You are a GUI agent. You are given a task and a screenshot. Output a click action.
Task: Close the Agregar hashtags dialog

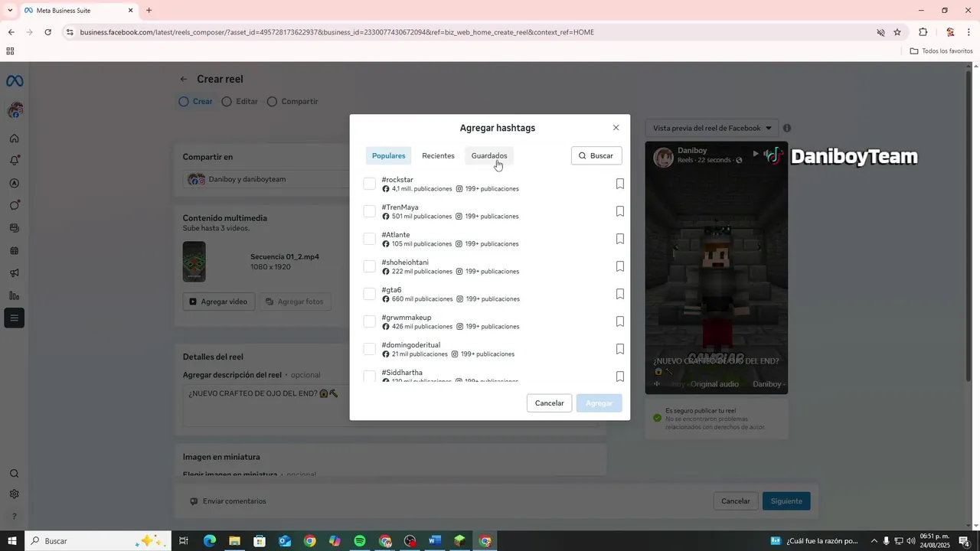click(616, 128)
